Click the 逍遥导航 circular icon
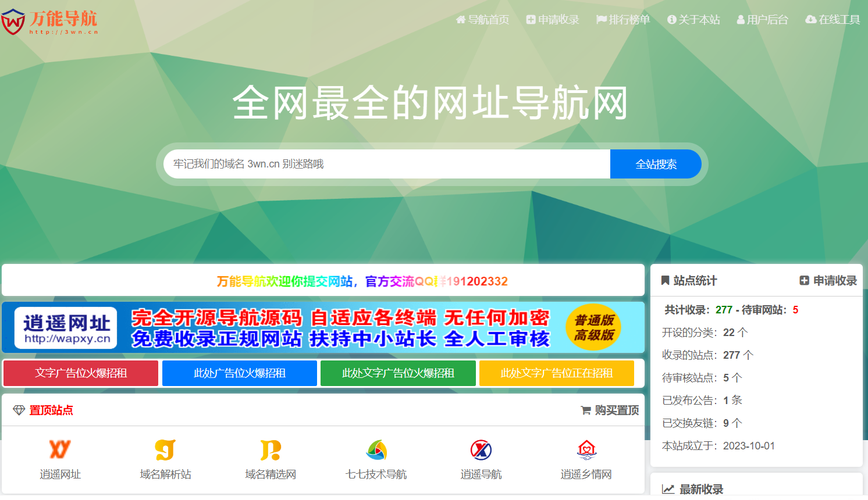This screenshot has height=500, width=868. [x=481, y=449]
